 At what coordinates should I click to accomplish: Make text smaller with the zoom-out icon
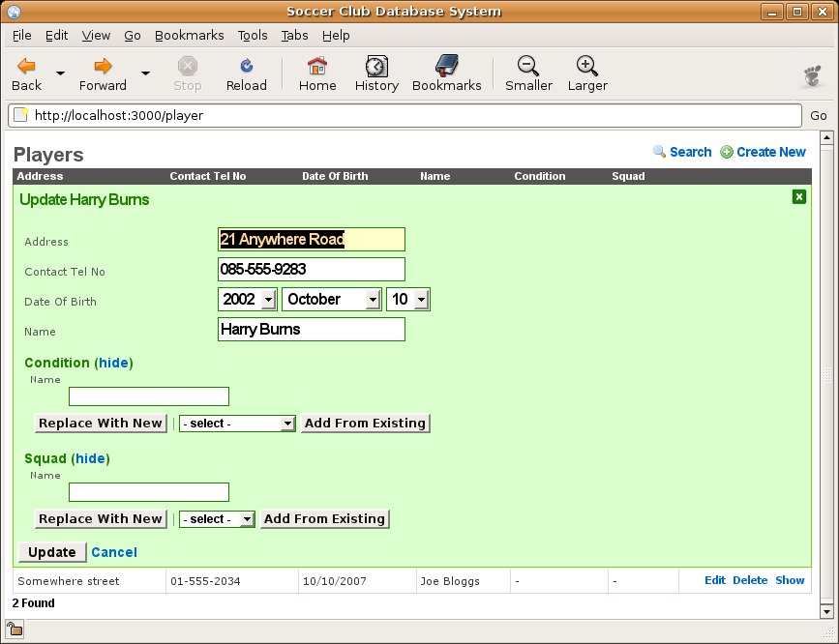click(528, 67)
